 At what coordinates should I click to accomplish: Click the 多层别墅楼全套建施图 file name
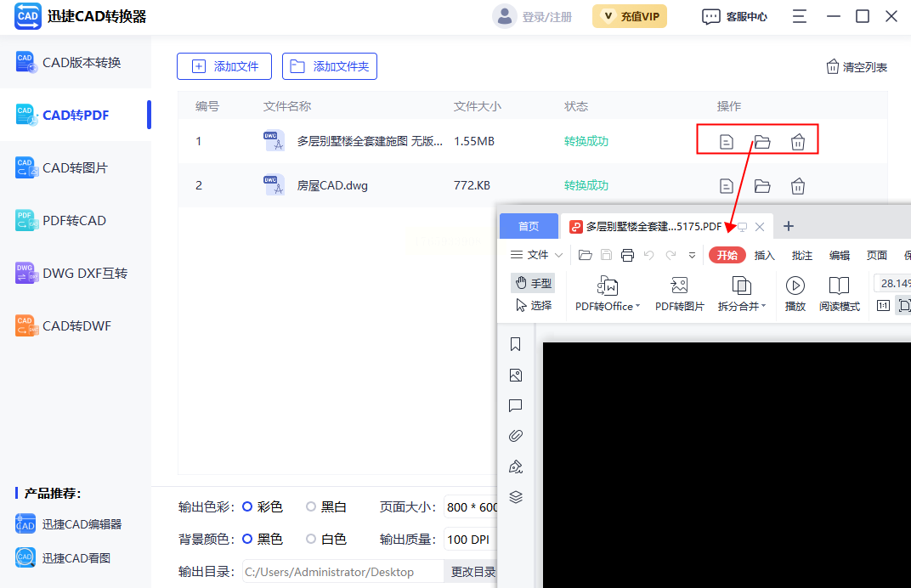(x=370, y=141)
